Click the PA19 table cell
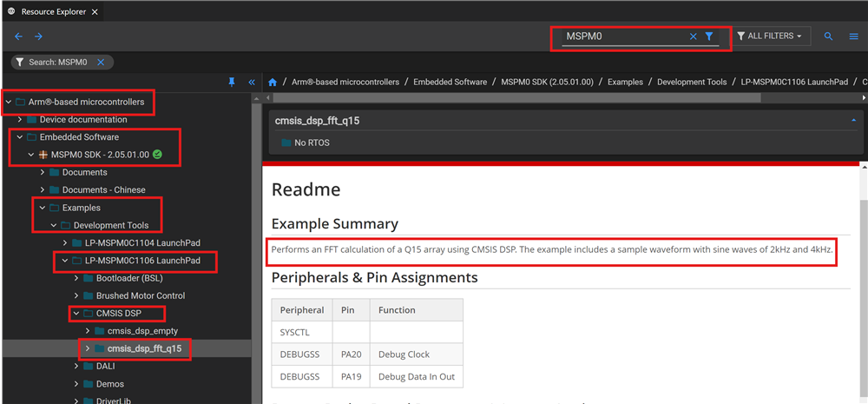Screen dimensions: 868x404 point(351,376)
